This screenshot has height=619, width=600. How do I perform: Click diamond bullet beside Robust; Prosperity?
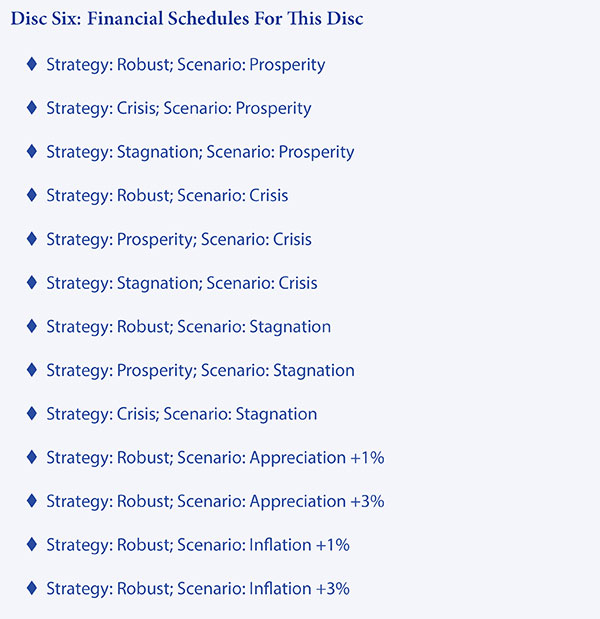click(32, 64)
